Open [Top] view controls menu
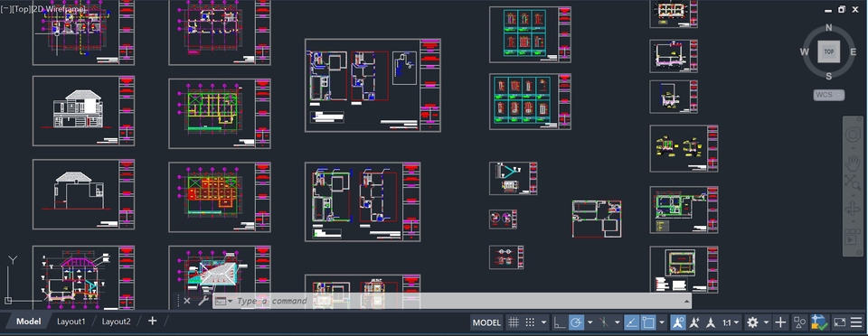Image resolution: width=868 pixels, height=336 pixels. (x=22, y=10)
